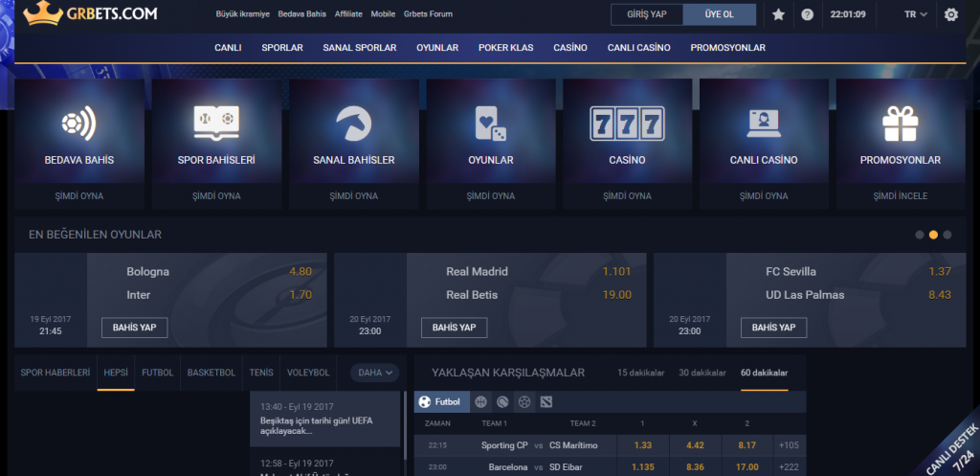This screenshot has height=476, width=980.
Task: Select Sporting CP home odds 1.33
Action: (x=642, y=445)
